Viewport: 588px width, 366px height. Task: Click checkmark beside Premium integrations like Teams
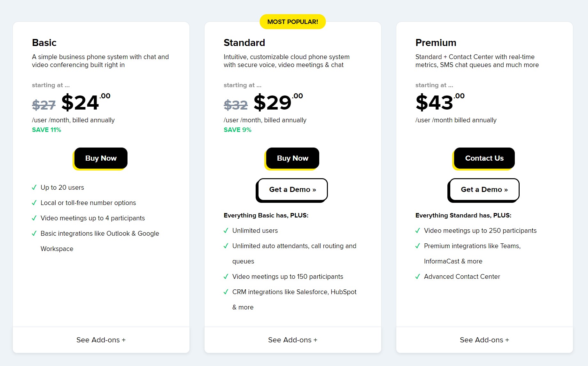tap(418, 246)
